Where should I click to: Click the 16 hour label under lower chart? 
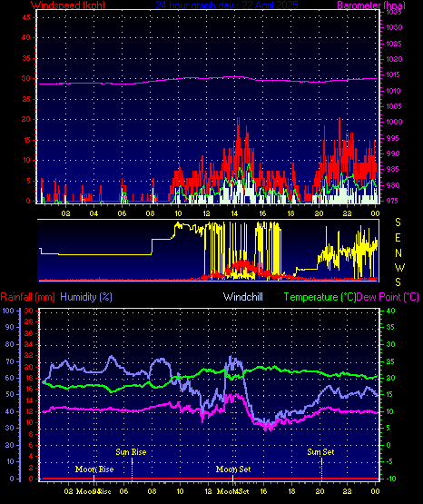[263, 491]
